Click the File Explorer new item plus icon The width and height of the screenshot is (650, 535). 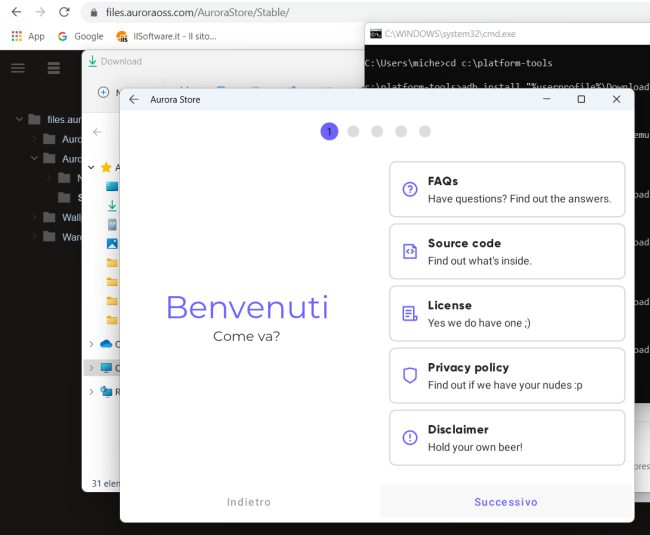[103, 92]
